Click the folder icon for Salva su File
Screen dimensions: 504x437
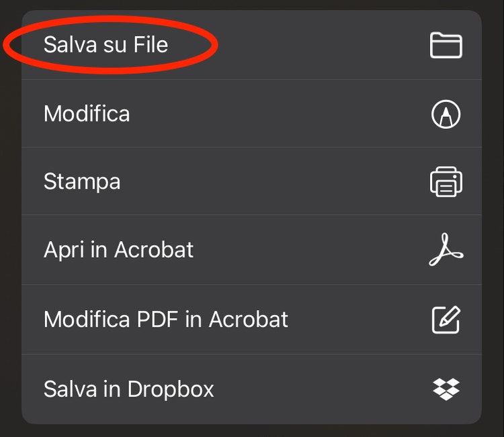pos(446,45)
